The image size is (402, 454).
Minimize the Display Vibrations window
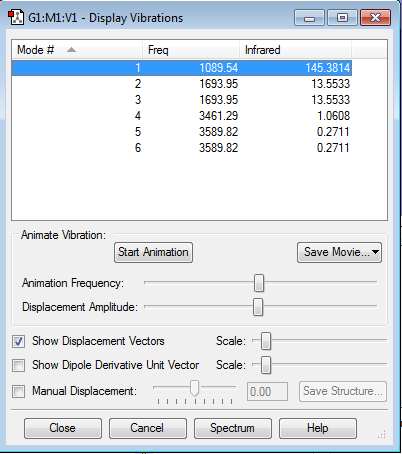click(x=309, y=18)
